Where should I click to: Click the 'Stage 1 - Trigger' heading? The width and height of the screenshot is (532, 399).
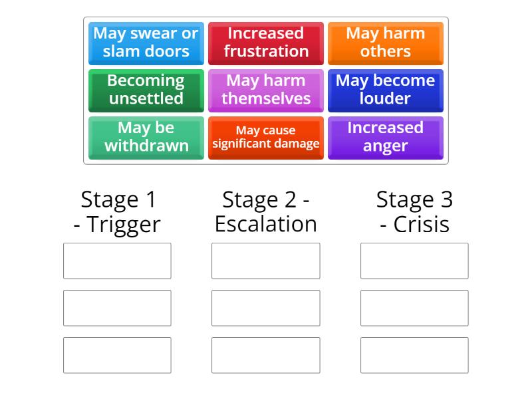coord(120,211)
